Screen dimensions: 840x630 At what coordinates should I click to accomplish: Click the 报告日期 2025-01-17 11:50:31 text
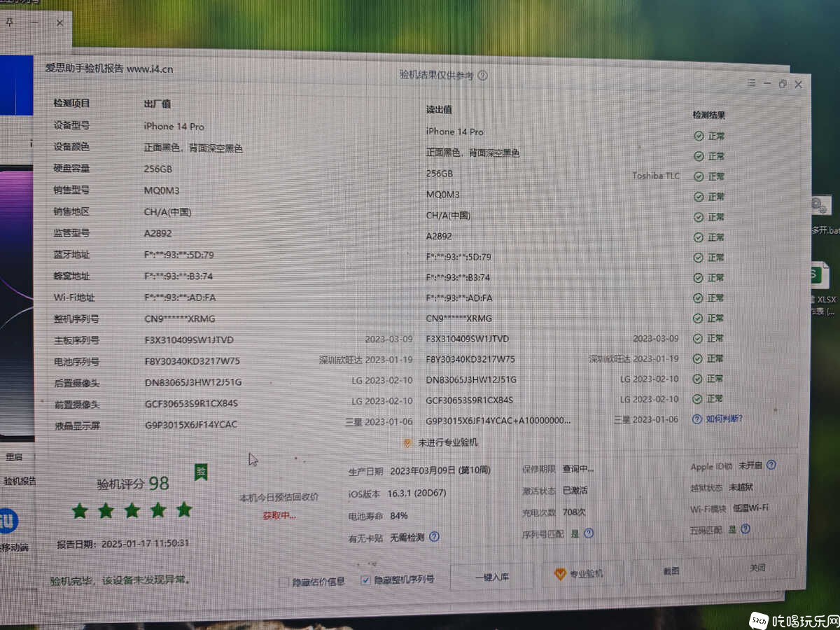(x=123, y=543)
